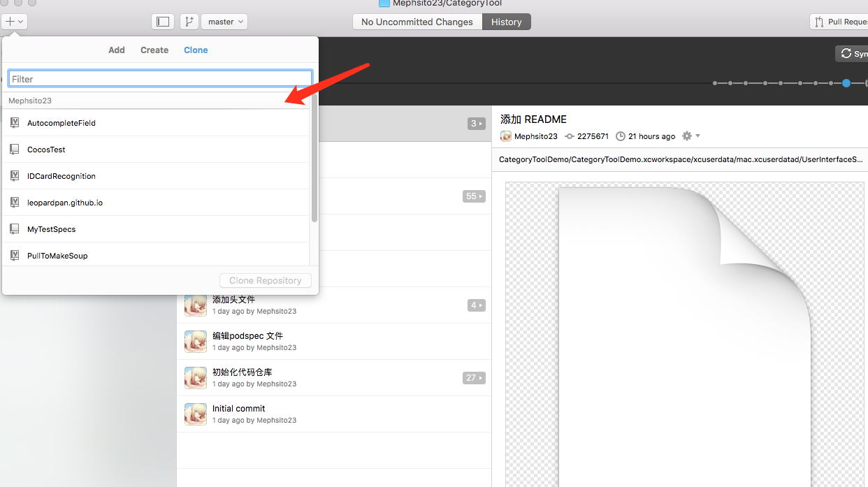This screenshot has height=487, width=868.
Task: Click the create branch icon
Action: click(189, 22)
